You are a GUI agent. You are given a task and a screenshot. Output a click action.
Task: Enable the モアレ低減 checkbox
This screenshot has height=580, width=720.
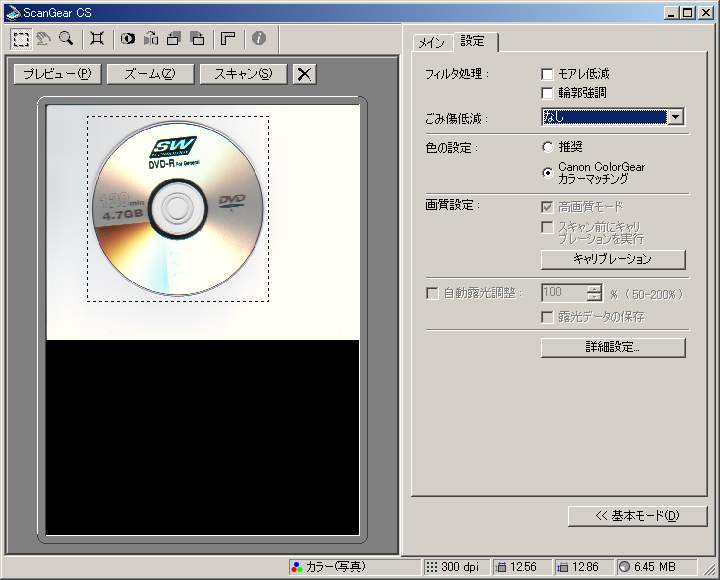tap(547, 74)
